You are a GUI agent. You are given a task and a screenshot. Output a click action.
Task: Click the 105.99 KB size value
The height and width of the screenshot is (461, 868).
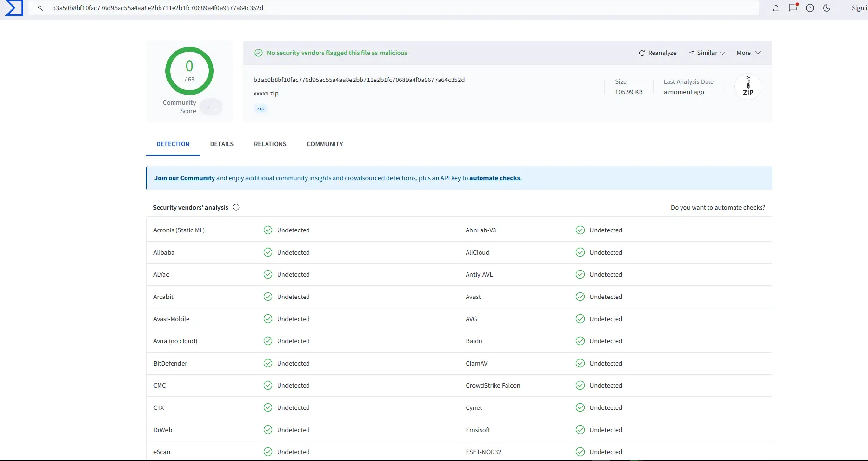click(x=629, y=92)
